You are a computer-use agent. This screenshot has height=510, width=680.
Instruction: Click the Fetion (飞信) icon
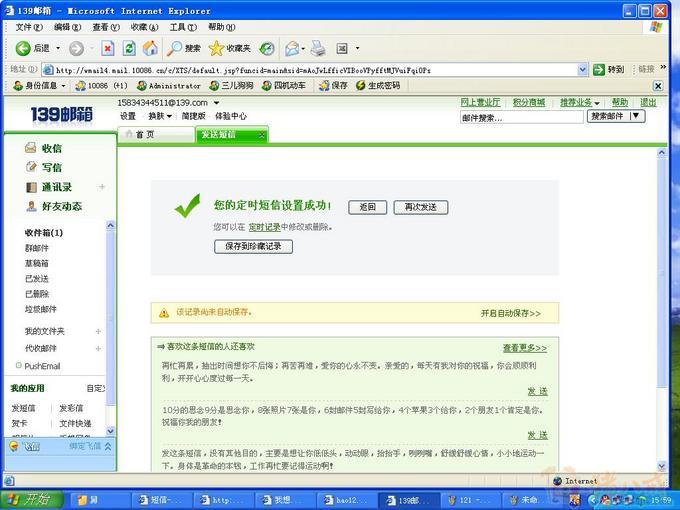tap(14, 445)
